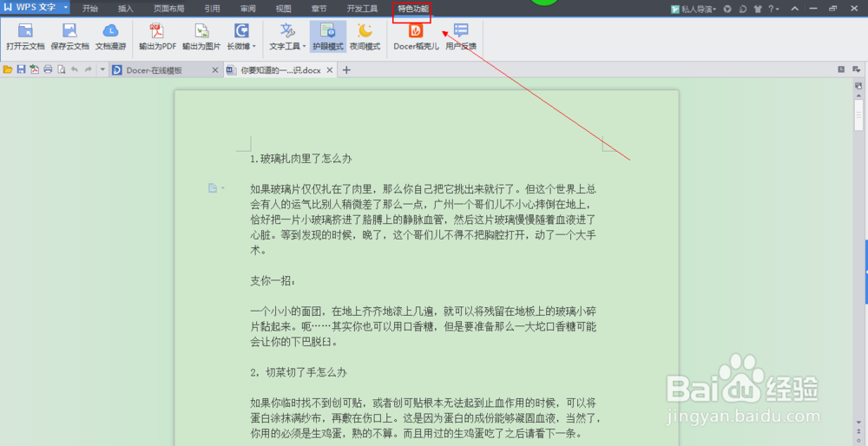Switch to the 引用 ribbon tab

pyautogui.click(x=212, y=9)
